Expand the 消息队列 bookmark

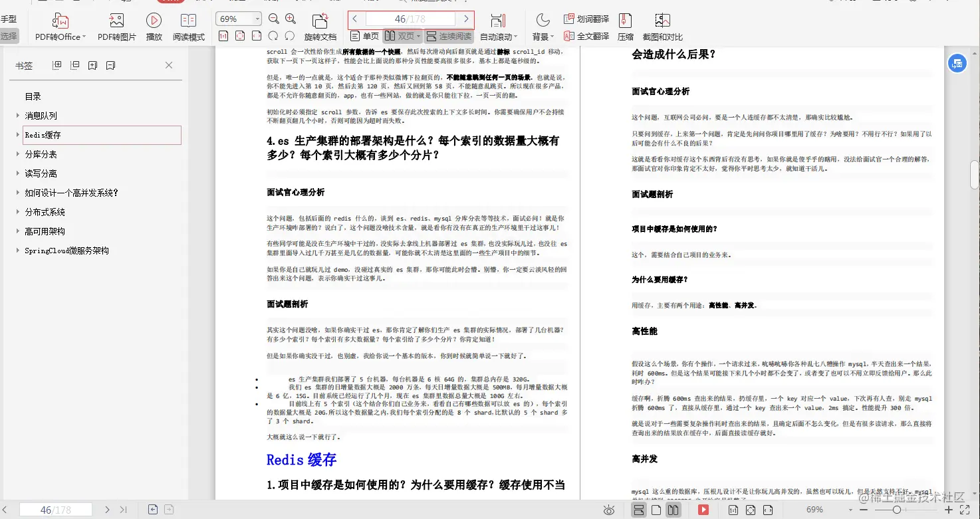point(17,116)
